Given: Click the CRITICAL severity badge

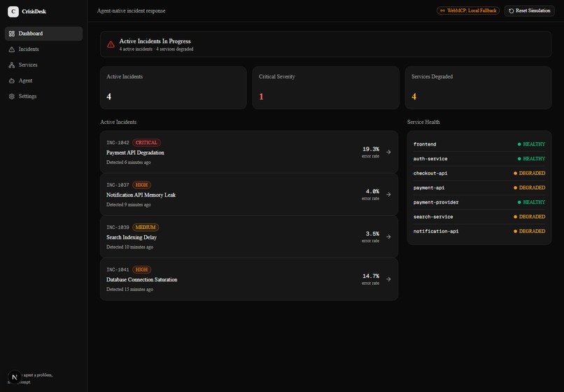Looking at the screenshot, I should (x=146, y=143).
